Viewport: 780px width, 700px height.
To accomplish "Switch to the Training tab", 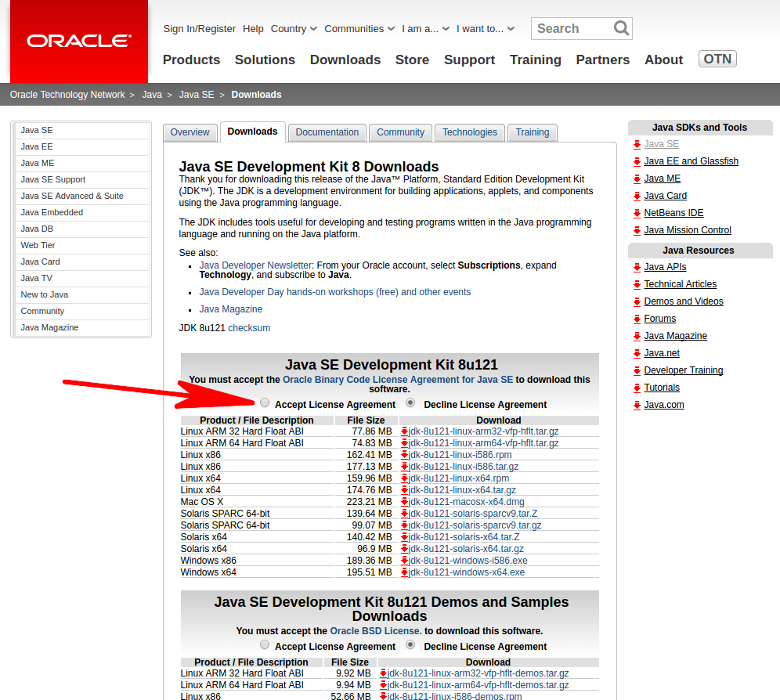I will pyautogui.click(x=533, y=132).
